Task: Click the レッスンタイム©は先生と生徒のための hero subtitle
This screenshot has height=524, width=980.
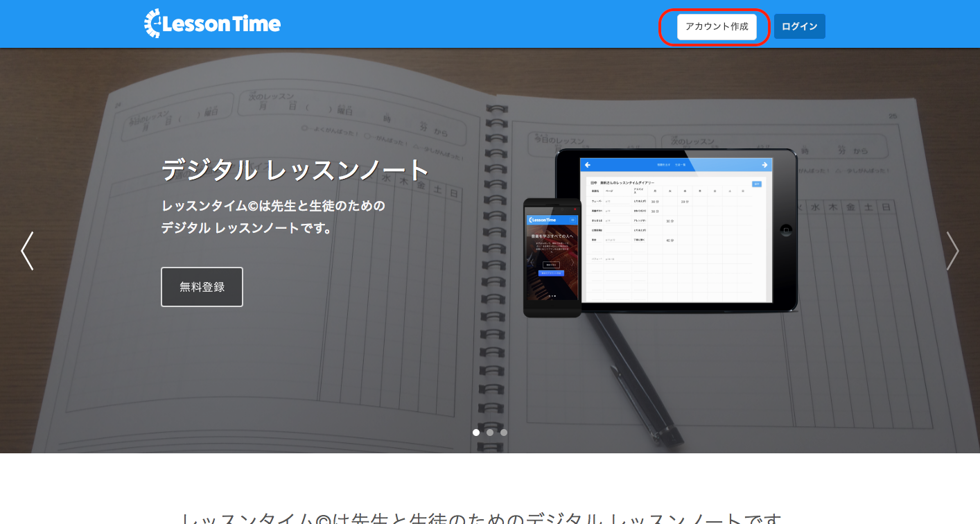Action: point(273,206)
